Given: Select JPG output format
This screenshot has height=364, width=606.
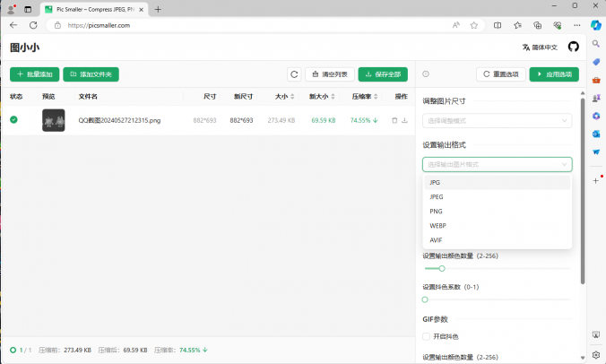Looking at the screenshot, I should point(497,182).
